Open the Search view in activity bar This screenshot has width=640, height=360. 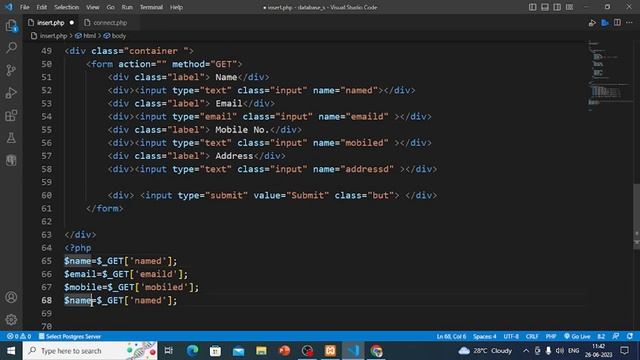coord(11,47)
